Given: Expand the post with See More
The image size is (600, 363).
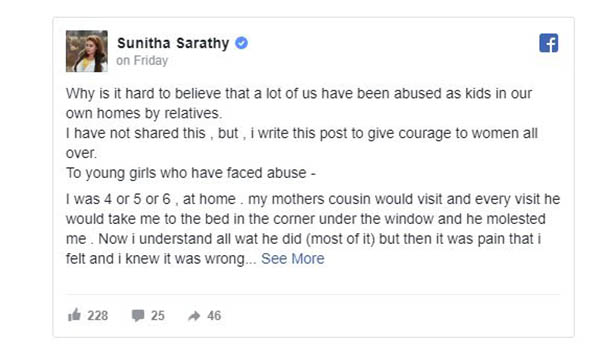Looking at the screenshot, I should [293, 259].
